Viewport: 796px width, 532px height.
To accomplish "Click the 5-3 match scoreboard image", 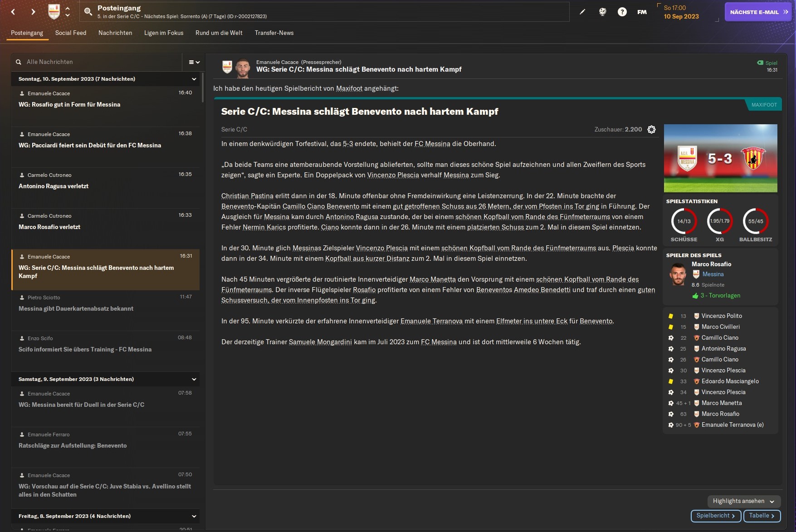I will tap(720, 158).
